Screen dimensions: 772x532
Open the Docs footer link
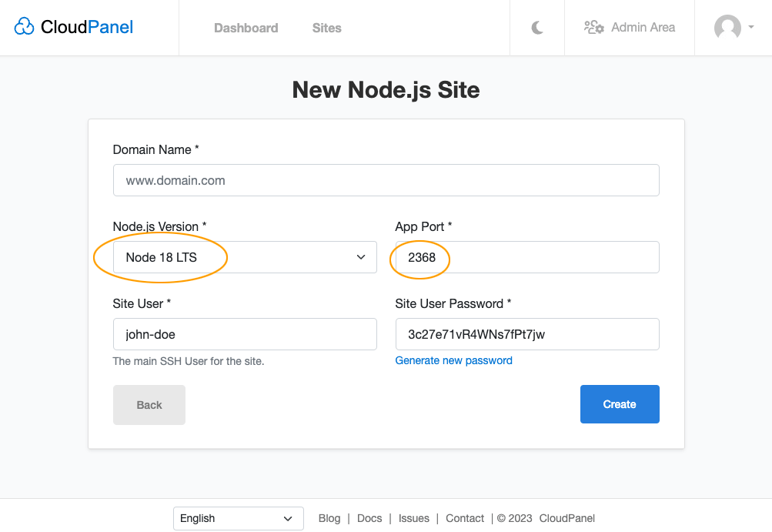tap(369, 518)
